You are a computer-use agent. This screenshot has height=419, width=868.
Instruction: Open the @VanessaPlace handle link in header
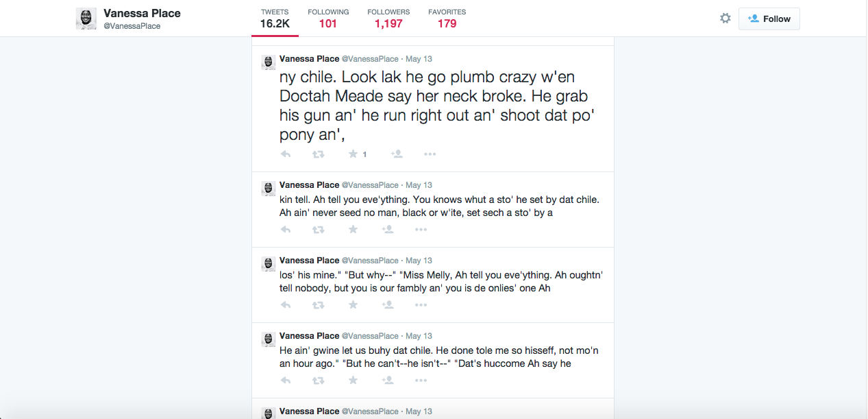(x=132, y=26)
